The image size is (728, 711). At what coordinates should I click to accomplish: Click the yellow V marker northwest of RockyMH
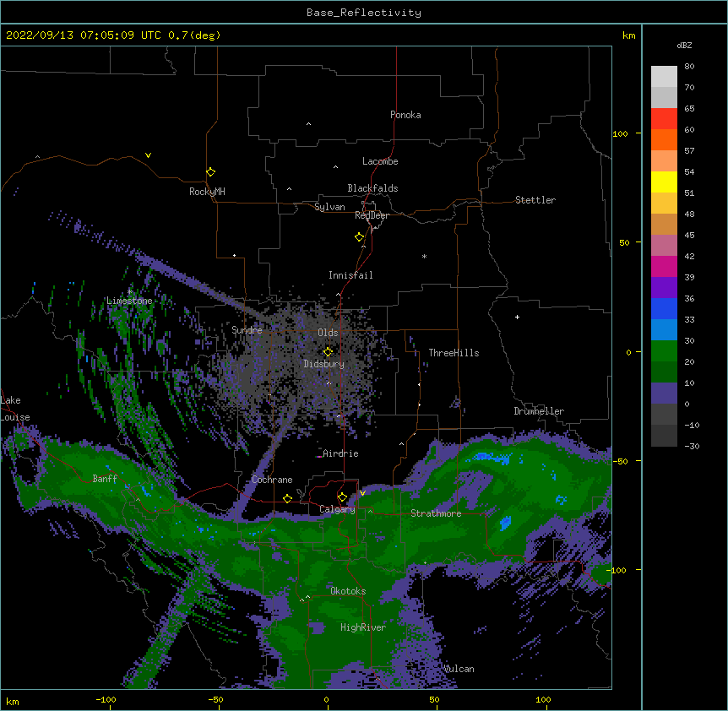pos(148,155)
